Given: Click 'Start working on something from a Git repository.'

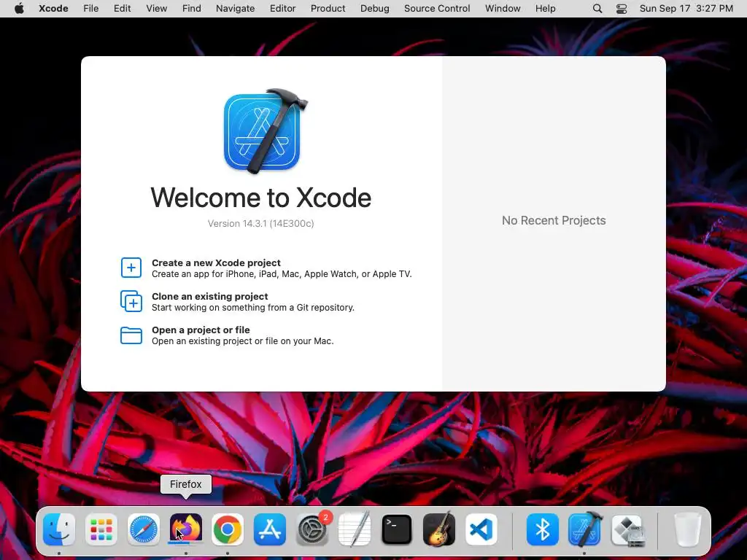Looking at the screenshot, I should [253, 308].
